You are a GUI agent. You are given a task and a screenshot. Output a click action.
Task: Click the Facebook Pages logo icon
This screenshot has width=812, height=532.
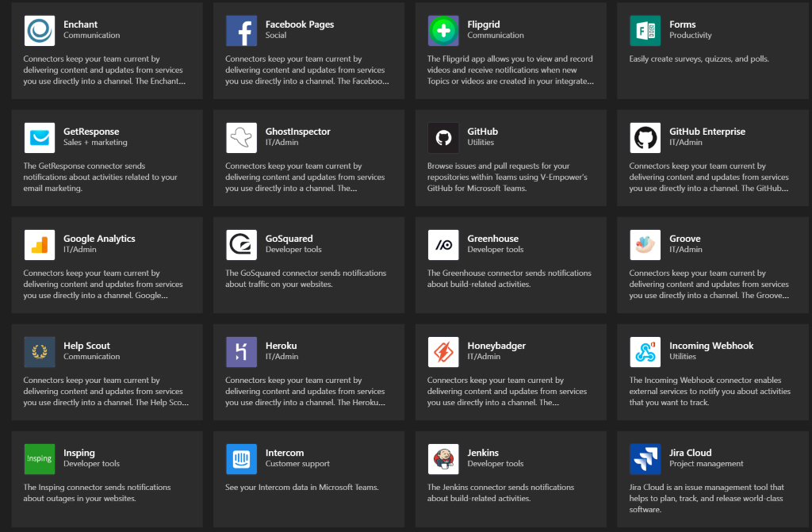click(241, 31)
